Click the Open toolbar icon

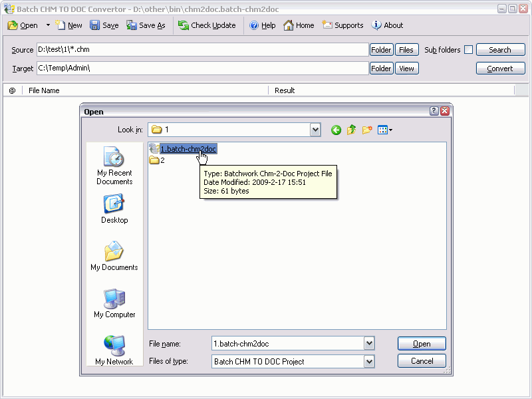23,25
